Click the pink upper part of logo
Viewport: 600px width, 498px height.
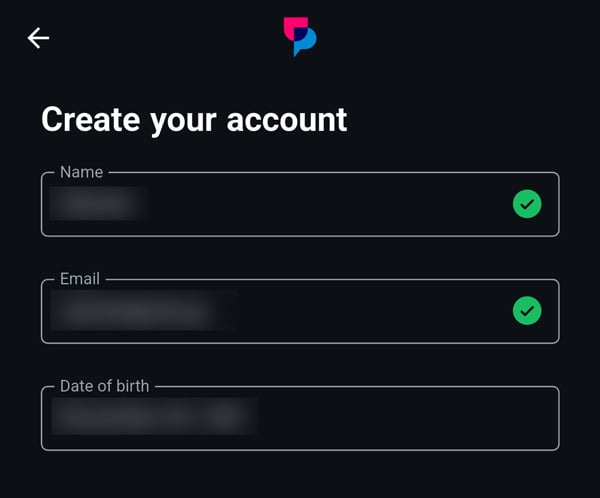pyautogui.click(x=294, y=27)
